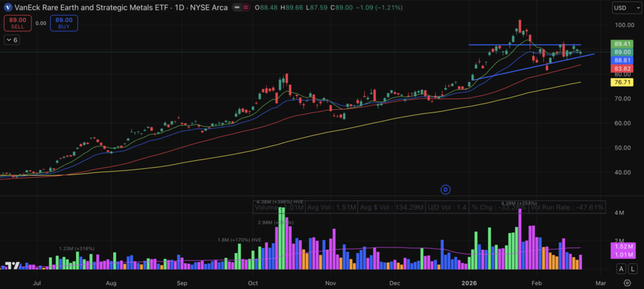The image size is (644, 289).
Task: Click the dividend 'D' marker on timeline
Action: click(445, 188)
